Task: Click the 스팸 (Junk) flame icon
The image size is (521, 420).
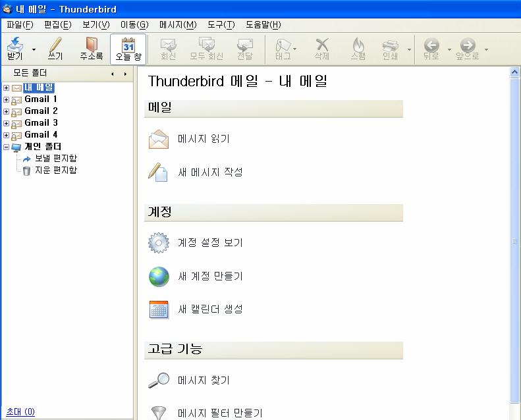Action: click(358, 49)
